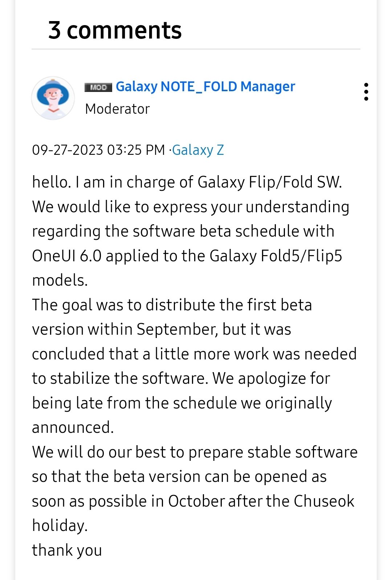
Task: Open the three-dot comment options menu
Action: (366, 92)
